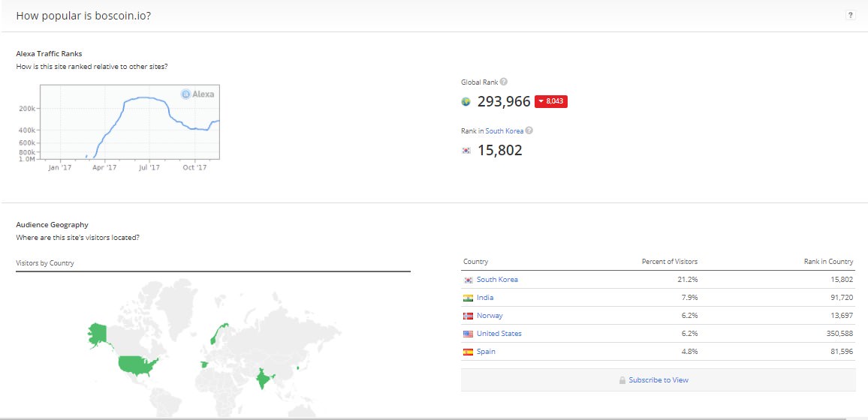Screen dimensions: 868x420
Task: Click the Rank in South Korea info question mark
Action: 529,131
